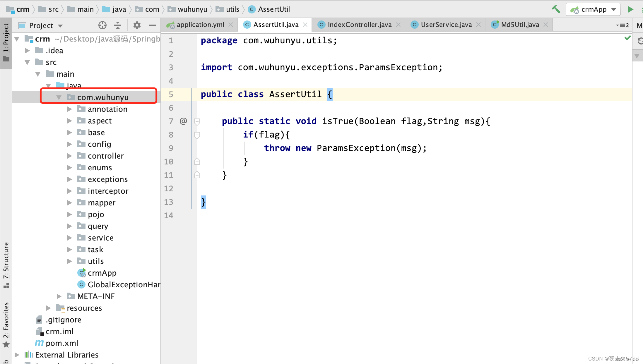Click wuhunyu in the breadcrumb path
The width and height of the screenshot is (643, 364).
[192, 9]
